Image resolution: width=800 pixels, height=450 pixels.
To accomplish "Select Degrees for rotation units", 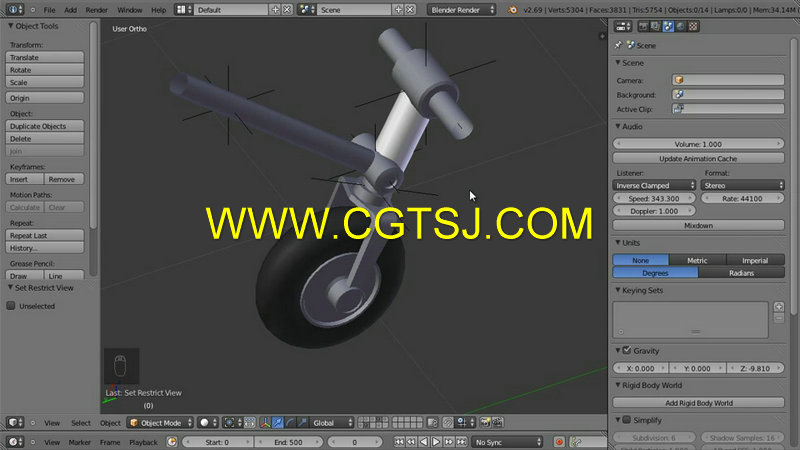I will [x=656, y=273].
